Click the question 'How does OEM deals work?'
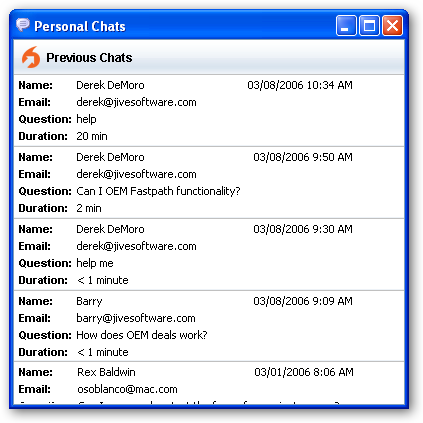Screen dimensions: 423x423 [142, 335]
